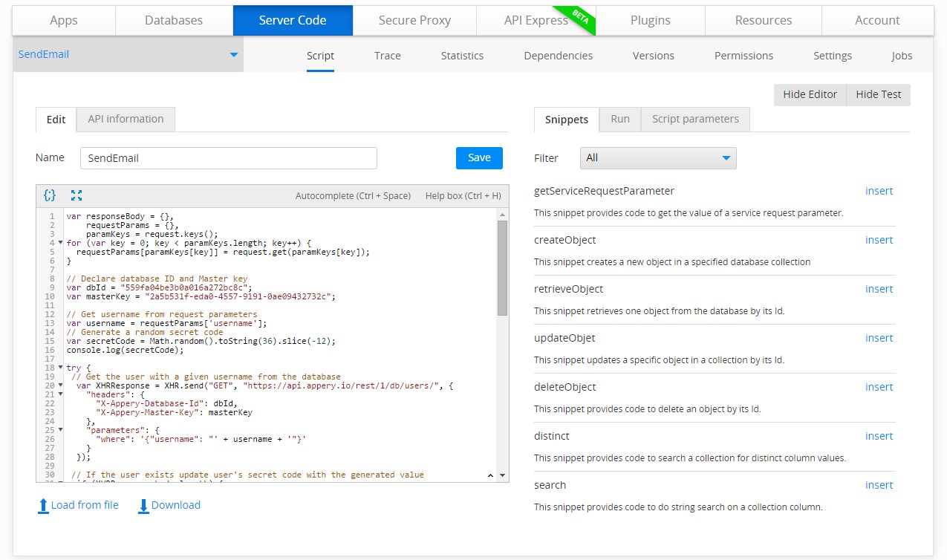Click console.log(secretCode) on line 16

tap(125, 350)
